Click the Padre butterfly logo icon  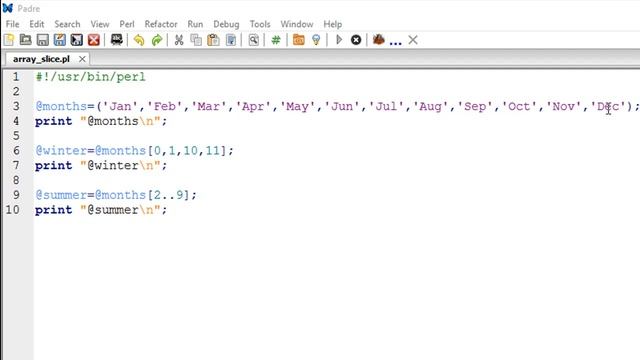coord(8,8)
